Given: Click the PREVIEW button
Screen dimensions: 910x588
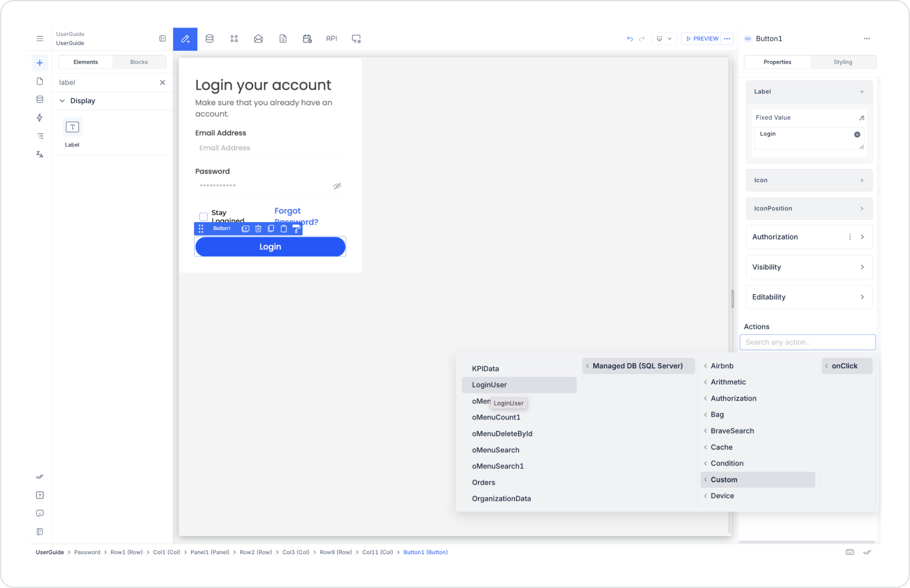Looking at the screenshot, I should click(702, 39).
